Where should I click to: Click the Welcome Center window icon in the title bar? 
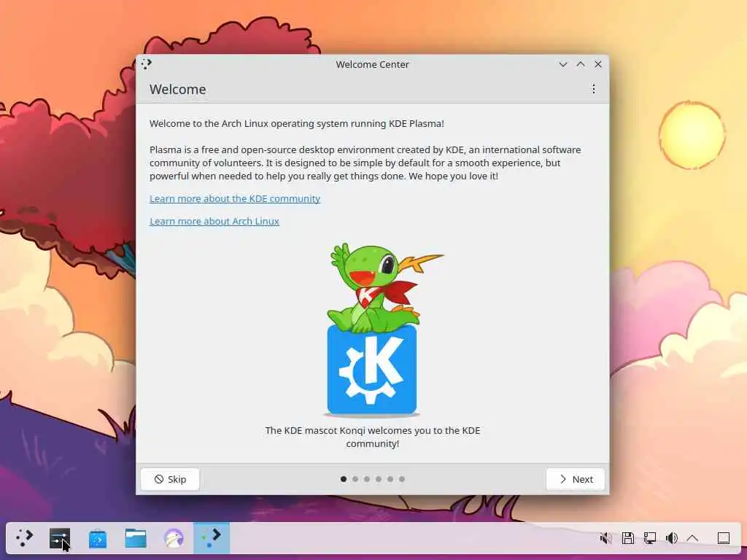point(146,64)
